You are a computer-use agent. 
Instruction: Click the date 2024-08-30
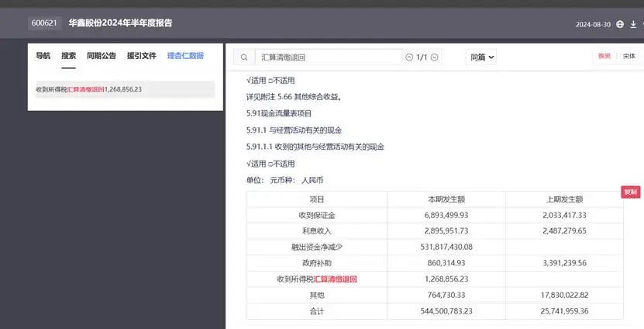[x=593, y=25]
